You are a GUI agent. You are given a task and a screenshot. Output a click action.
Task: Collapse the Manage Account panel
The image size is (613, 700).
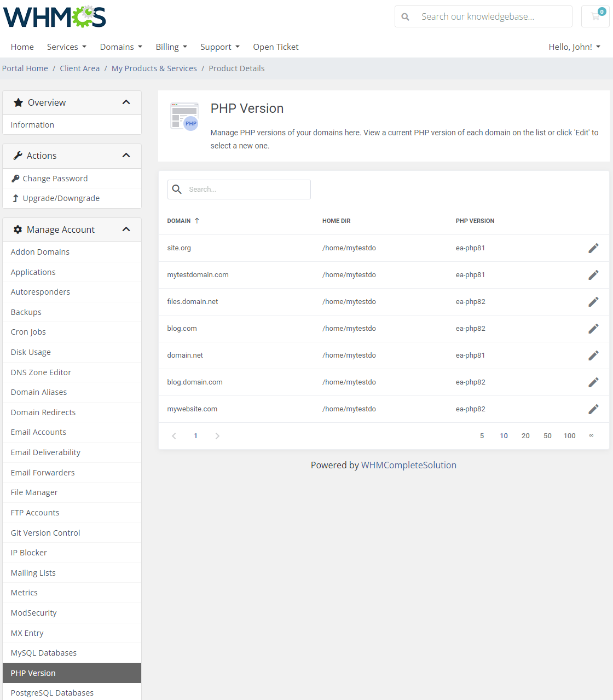pos(126,229)
